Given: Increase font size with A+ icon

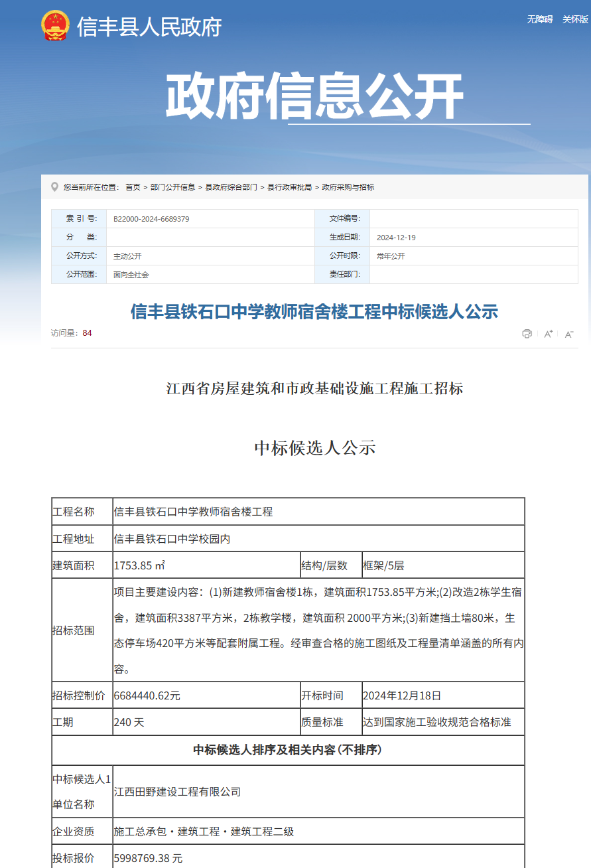Looking at the screenshot, I should coord(549,334).
